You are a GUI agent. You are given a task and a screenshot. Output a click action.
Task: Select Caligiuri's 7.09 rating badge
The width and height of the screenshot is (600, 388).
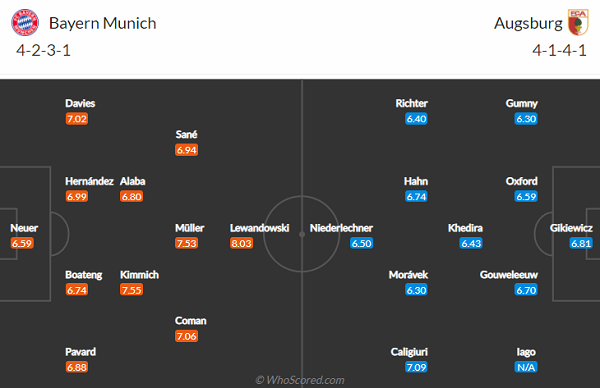point(416,367)
